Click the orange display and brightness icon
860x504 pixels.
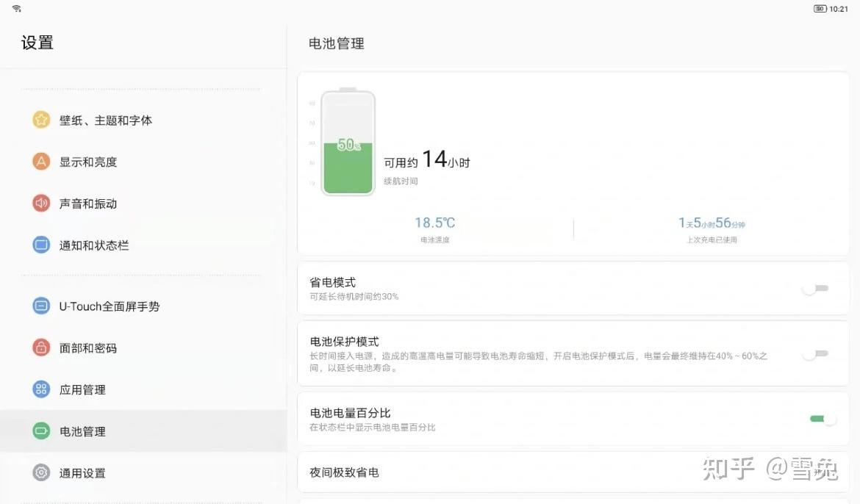pos(41,161)
